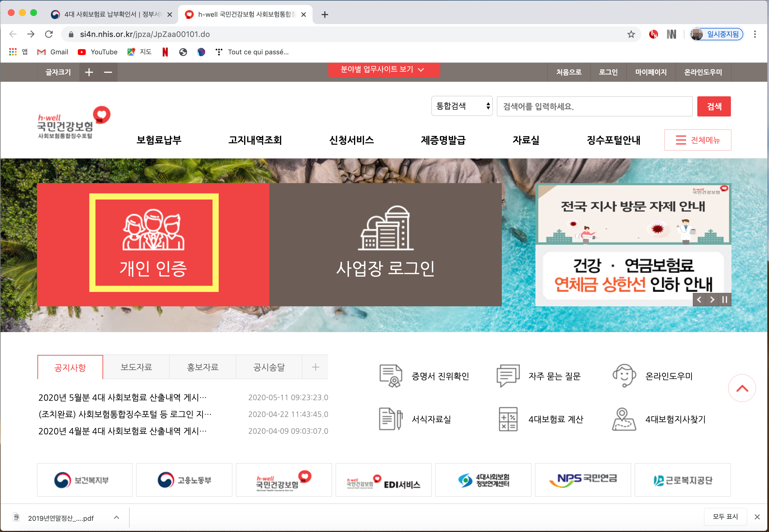Viewport: 769px width, 532px height.
Task: Switch to 보도자료 tab
Action: (136, 367)
